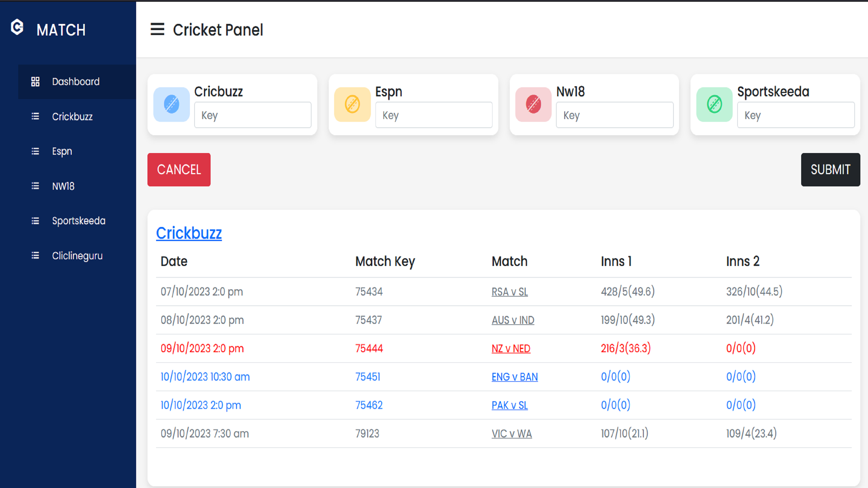
Task: Click match key 79123
Action: pos(367,434)
